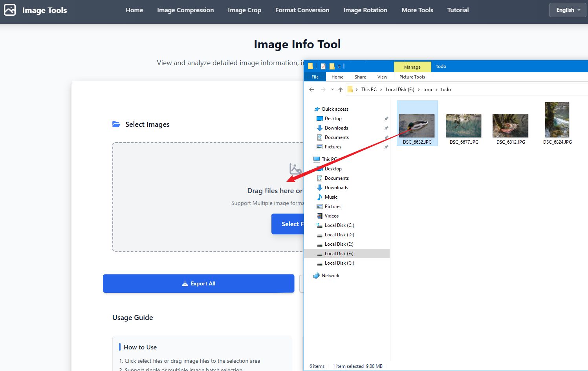Select Local Disk (C:) in the sidebar
This screenshot has height=371, width=588.
click(x=339, y=225)
